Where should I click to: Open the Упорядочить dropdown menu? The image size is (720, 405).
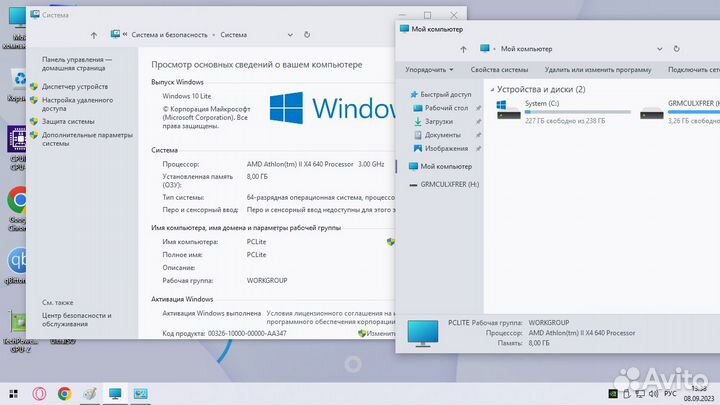coord(429,70)
